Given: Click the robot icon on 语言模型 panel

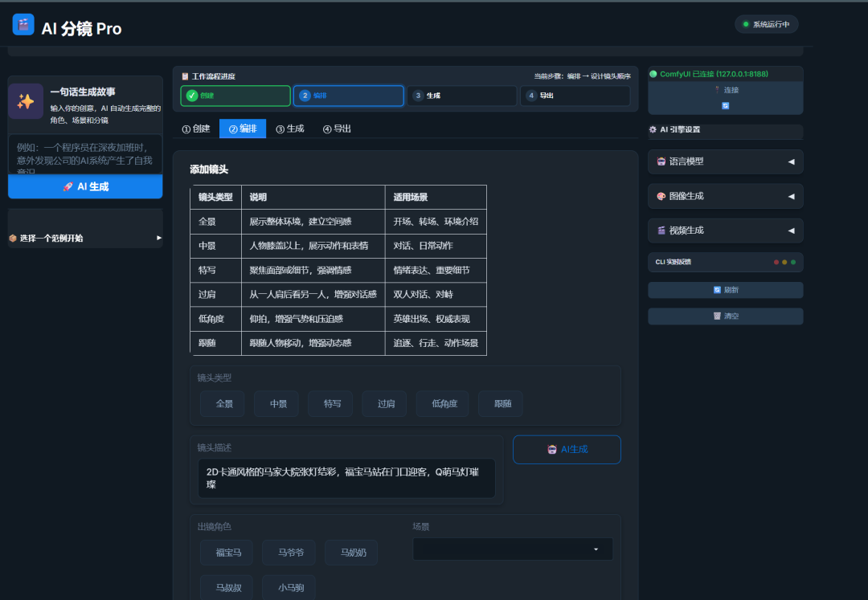Looking at the screenshot, I should click(659, 161).
